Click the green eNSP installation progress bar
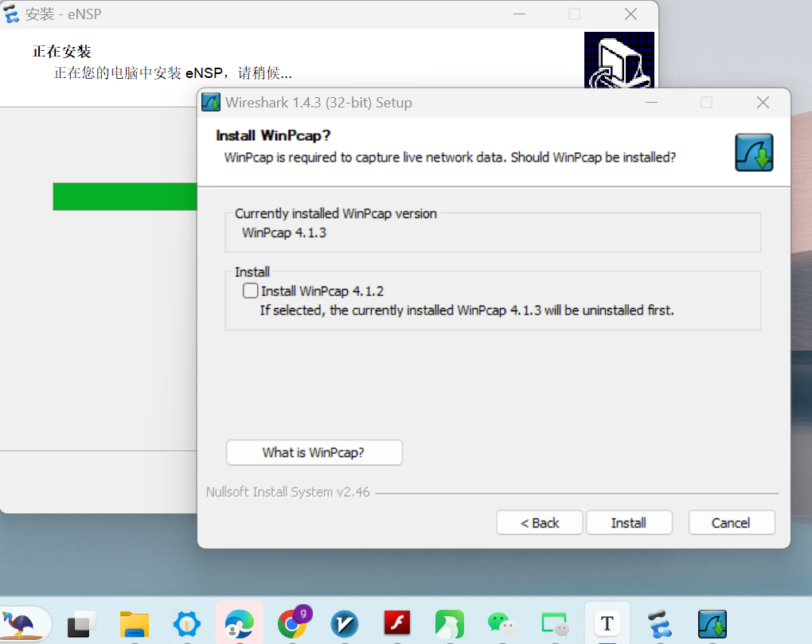 (124, 197)
